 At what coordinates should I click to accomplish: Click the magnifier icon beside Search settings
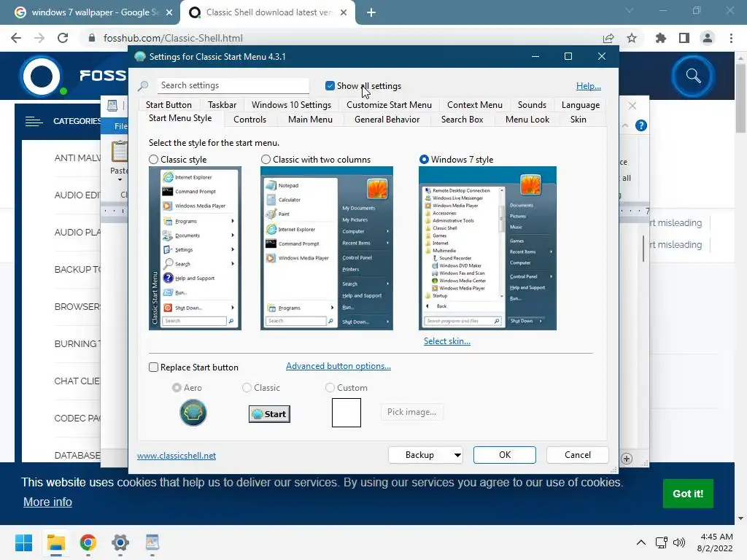point(143,86)
